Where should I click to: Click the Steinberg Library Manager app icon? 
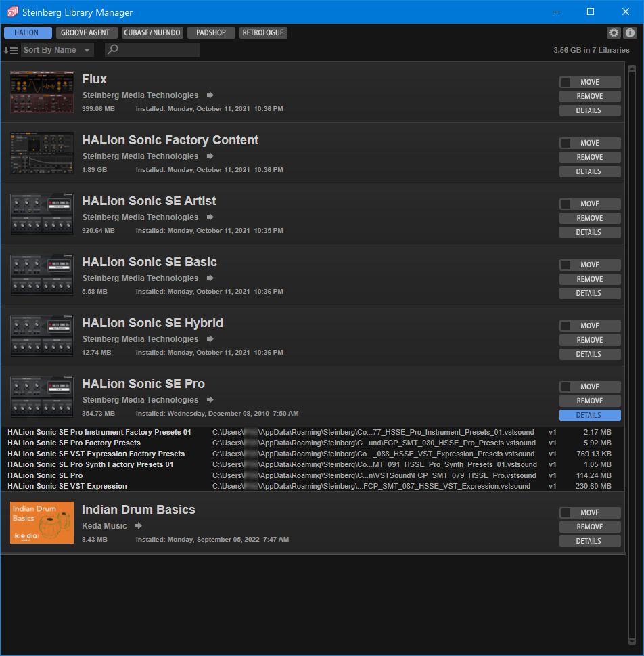point(12,12)
